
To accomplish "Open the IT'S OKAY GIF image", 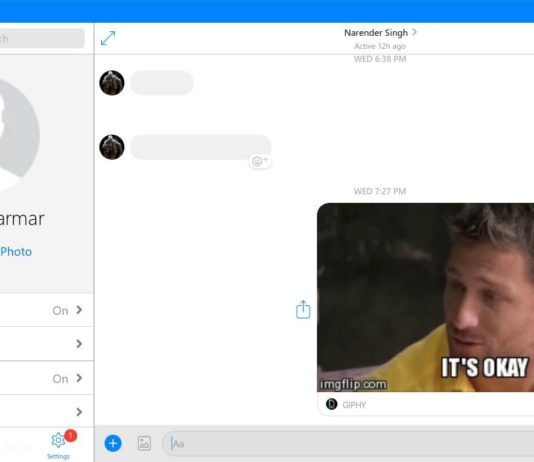I will 425,297.
